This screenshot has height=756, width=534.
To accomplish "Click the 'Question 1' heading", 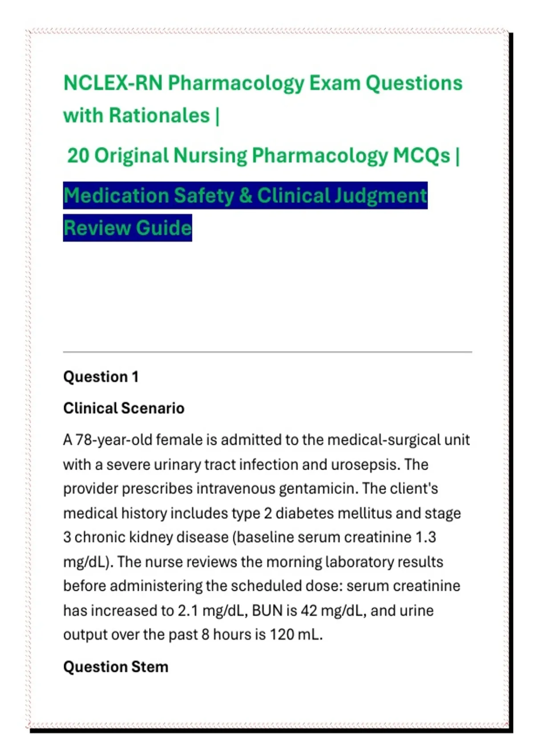I will 101,377.
